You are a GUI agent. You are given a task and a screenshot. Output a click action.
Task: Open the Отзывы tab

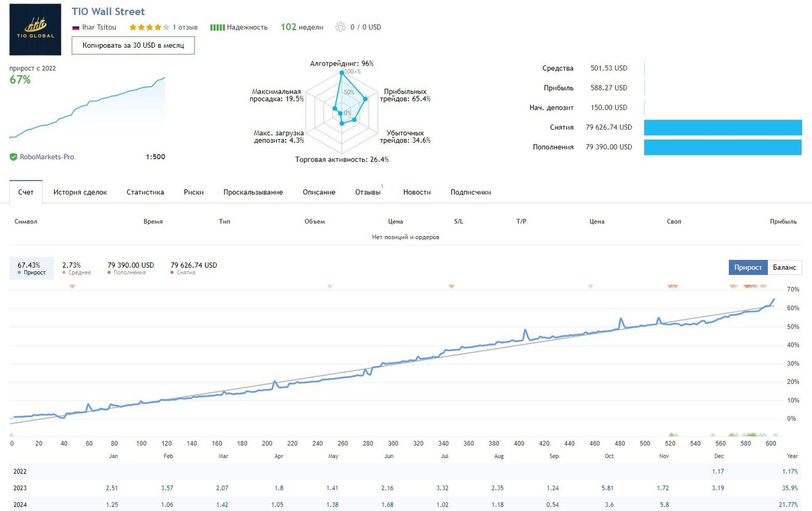pyautogui.click(x=368, y=192)
